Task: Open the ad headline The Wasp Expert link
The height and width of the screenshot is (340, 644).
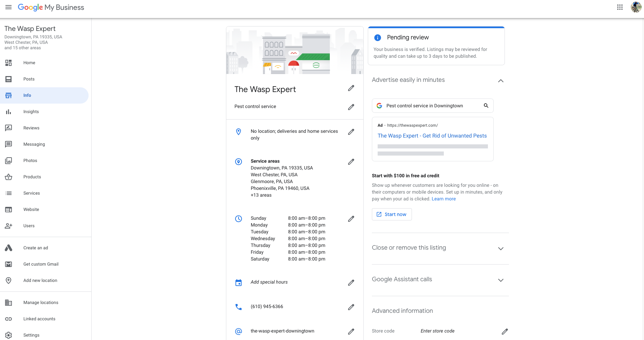Action: click(432, 136)
